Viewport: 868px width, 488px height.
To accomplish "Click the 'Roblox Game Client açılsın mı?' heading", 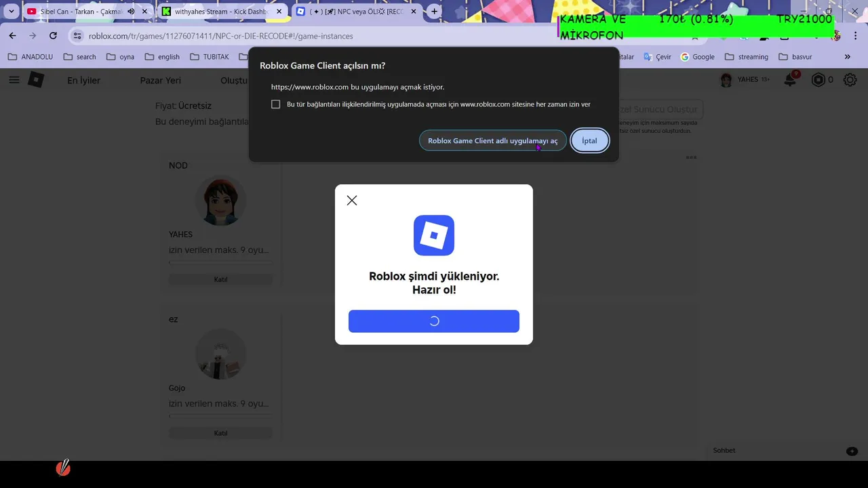I will (x=323, y=66).
